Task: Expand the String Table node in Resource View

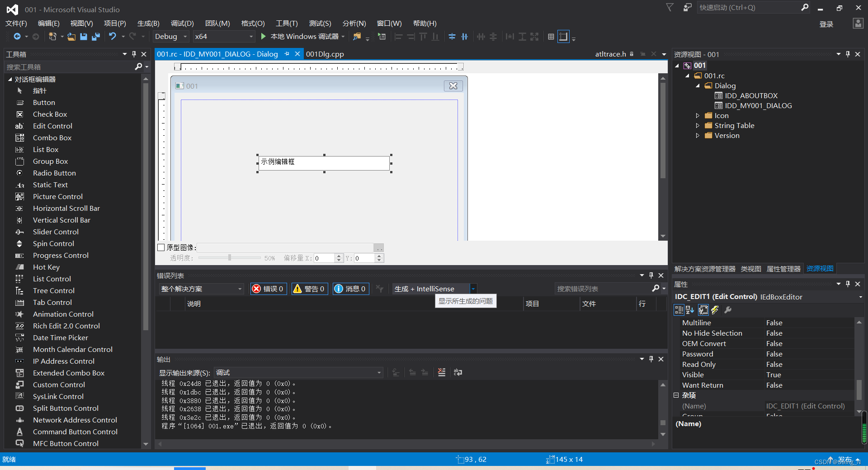Action: [698, 125]
